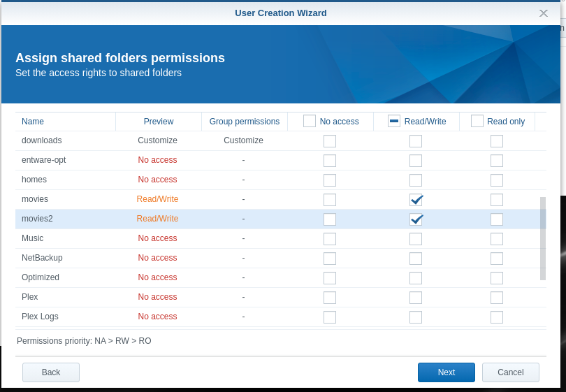The height and width of the screenshot is (392, 566).
Task: Sort by the Name column header
Action: 33,122
